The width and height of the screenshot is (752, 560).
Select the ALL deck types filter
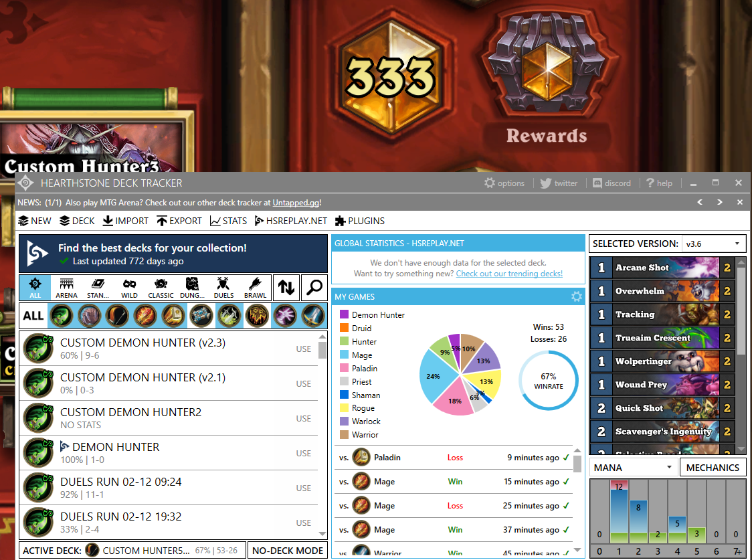(x=35, y=288)
